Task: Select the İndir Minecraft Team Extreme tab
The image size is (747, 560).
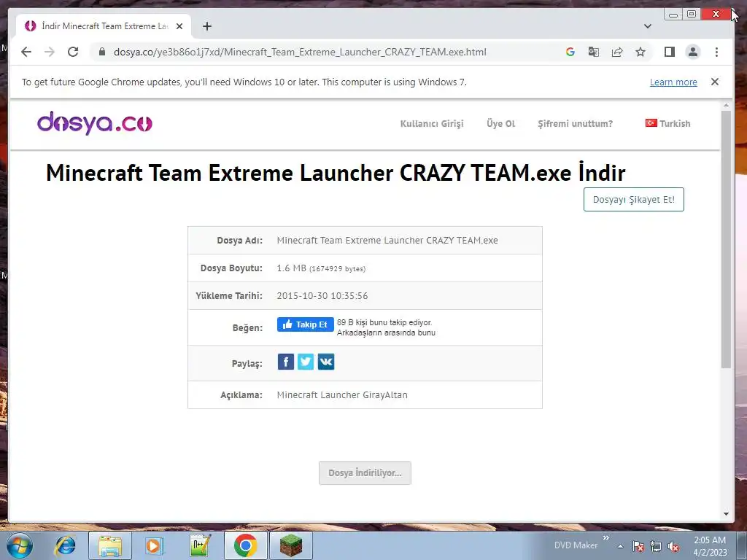Action: (x=104, y=26)
